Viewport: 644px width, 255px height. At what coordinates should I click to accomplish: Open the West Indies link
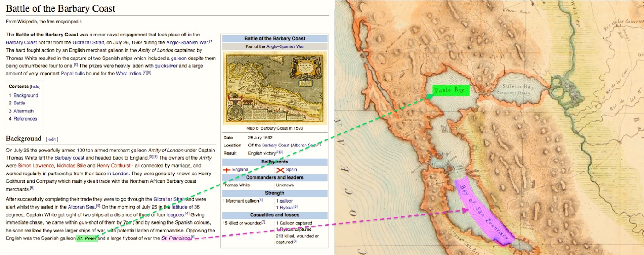coord(128,73)
